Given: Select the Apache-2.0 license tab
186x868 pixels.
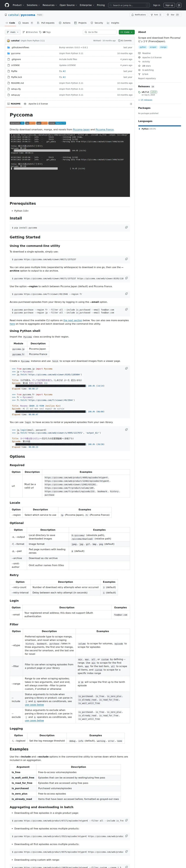Looking at the screenshot, I should (x=36, y=104).
